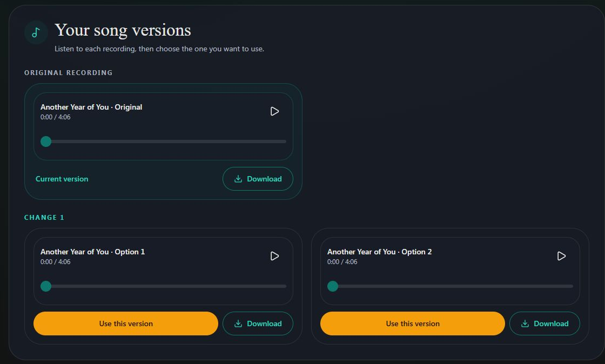Click the music note icon beside the title
The height and width of the screenshot is (364, 605).
36,32
